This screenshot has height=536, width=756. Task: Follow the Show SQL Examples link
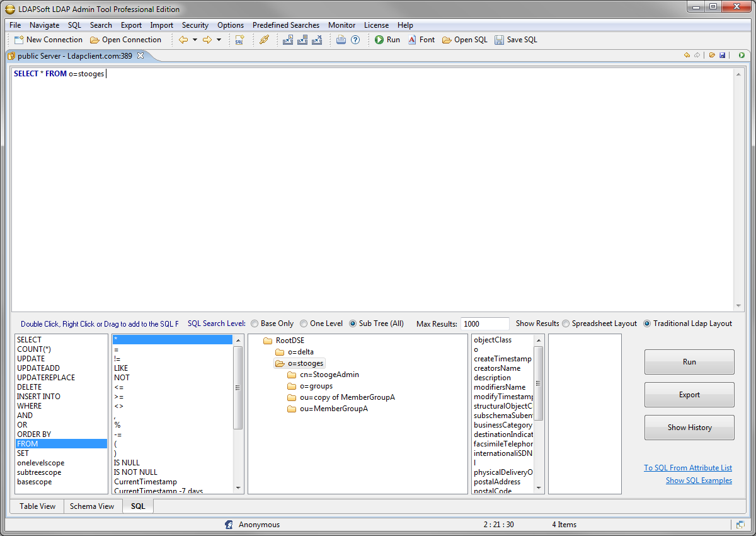pos(699,480)
